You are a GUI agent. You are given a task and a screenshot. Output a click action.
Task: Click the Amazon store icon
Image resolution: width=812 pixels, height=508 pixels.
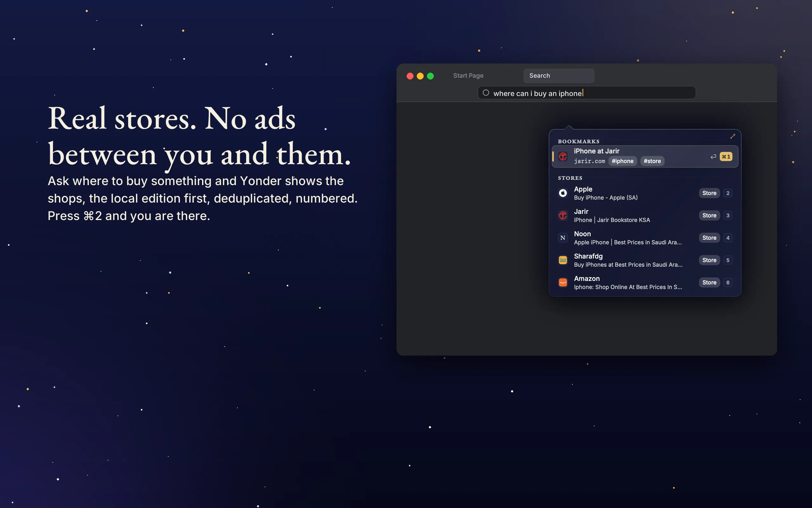563,282
